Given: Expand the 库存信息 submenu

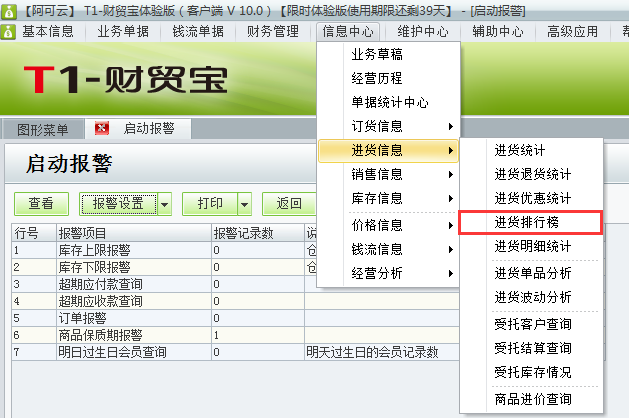Looking at the screenshot, I should point(388,199).
